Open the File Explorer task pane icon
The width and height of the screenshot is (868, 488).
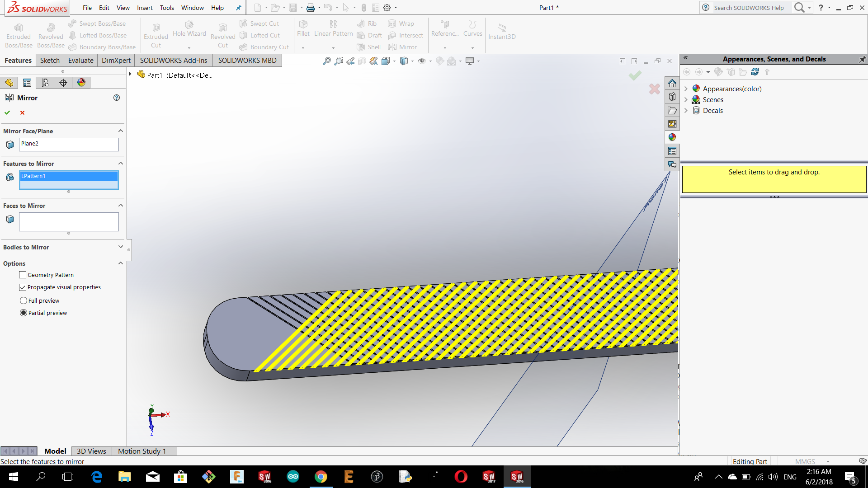(x=672, y=110)
